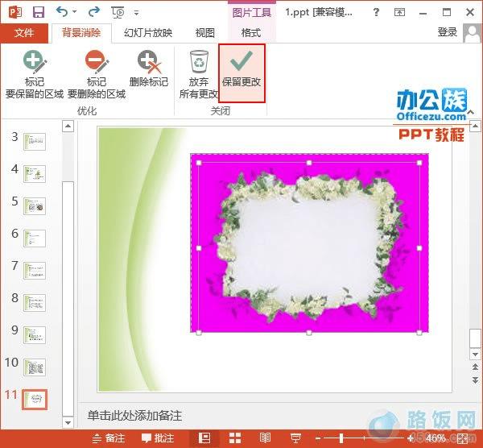Select slide 4 thumbnail
483x448 pixels.
point(35,174)
